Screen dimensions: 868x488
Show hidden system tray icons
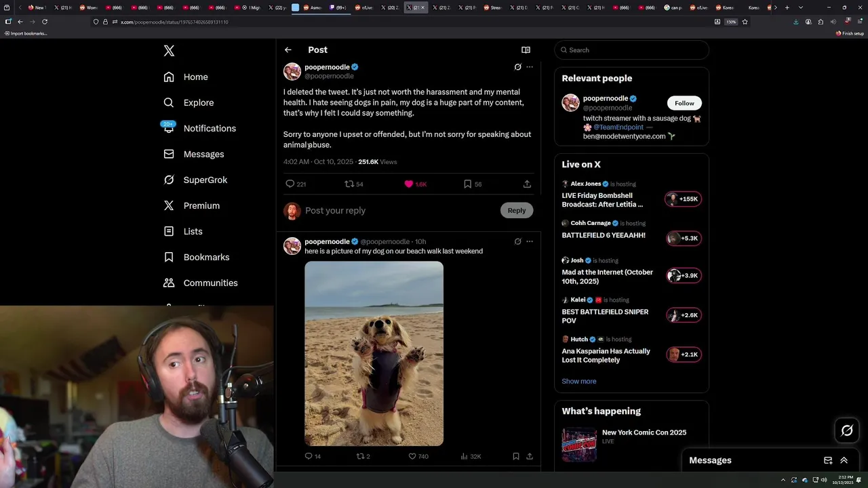(783, 480)
